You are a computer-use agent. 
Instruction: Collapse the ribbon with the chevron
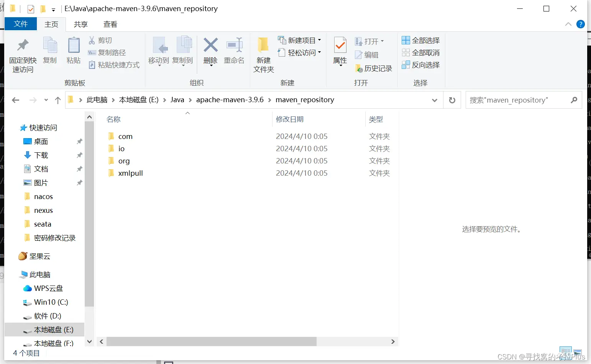568,24
